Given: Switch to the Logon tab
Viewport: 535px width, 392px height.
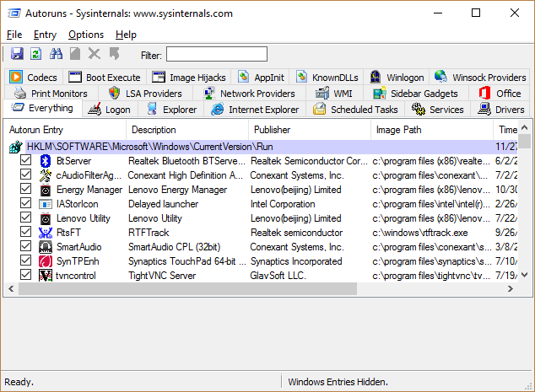Looking at the screenshot, I should tap(109, 110).
